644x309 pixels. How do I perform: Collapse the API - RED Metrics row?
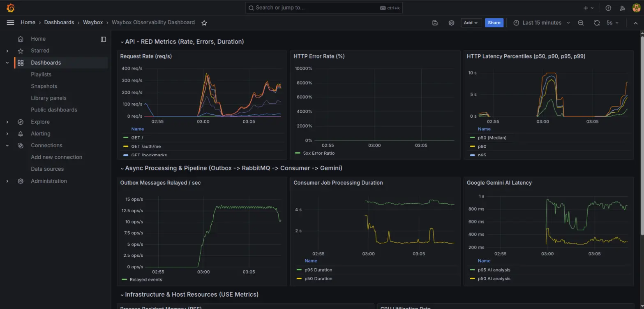[122, 42]
